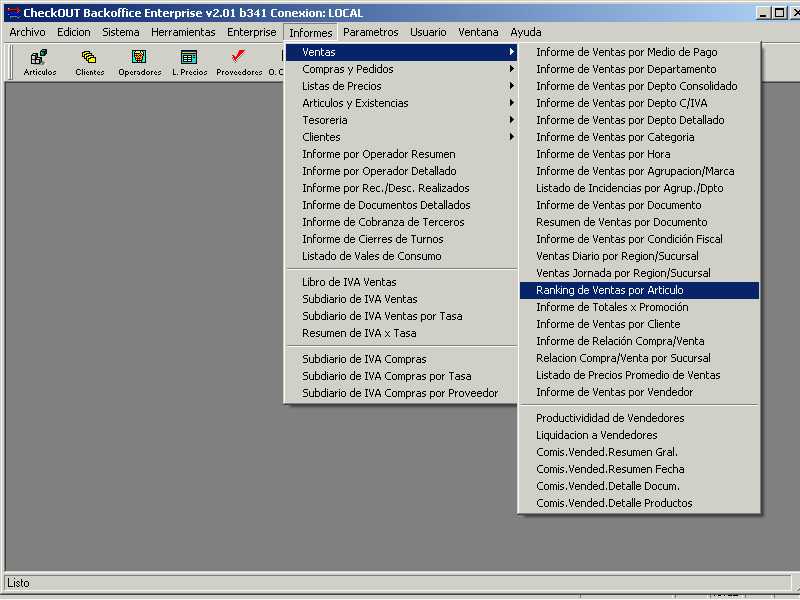Open the Enterprise menu

click(252, 32)
